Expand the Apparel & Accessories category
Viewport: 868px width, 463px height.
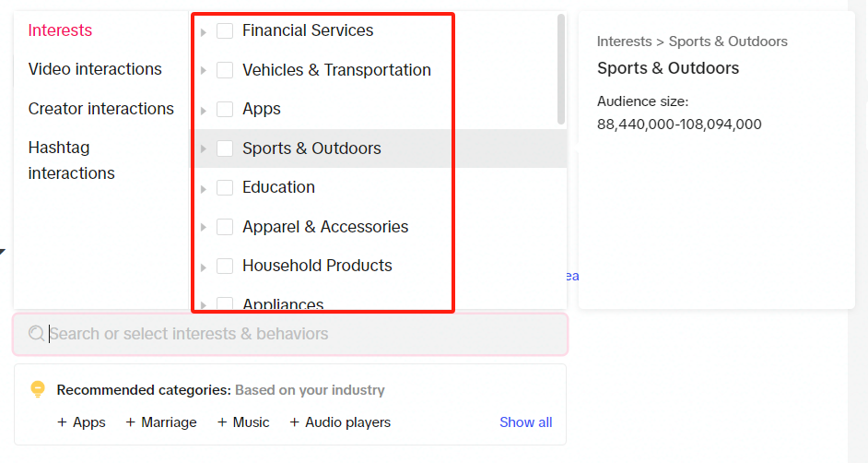coord(204,228)
